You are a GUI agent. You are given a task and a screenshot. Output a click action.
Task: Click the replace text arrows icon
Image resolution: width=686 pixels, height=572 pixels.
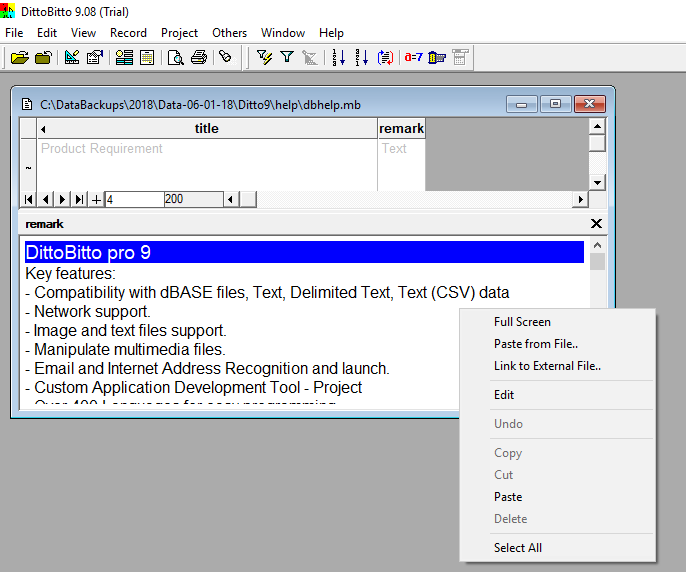coord(385,57)
